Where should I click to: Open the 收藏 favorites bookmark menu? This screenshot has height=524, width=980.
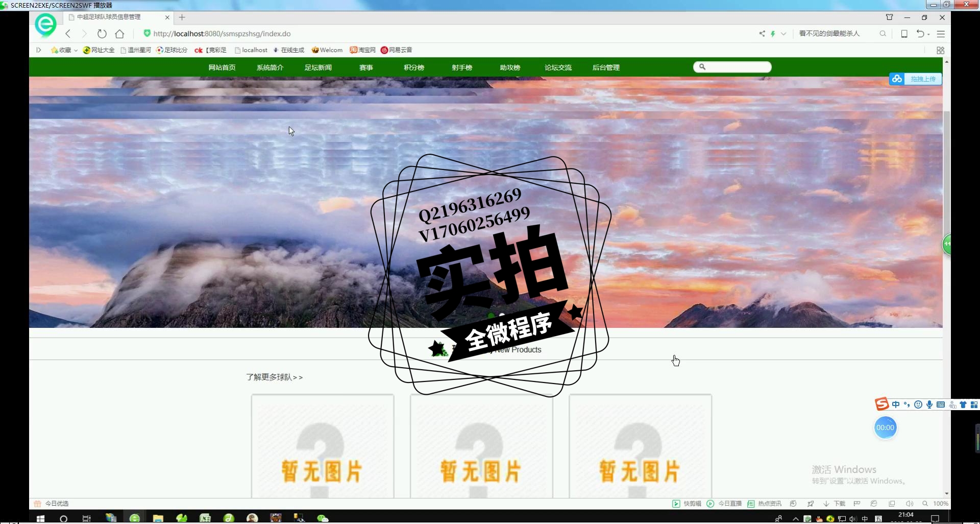point(64,50)
